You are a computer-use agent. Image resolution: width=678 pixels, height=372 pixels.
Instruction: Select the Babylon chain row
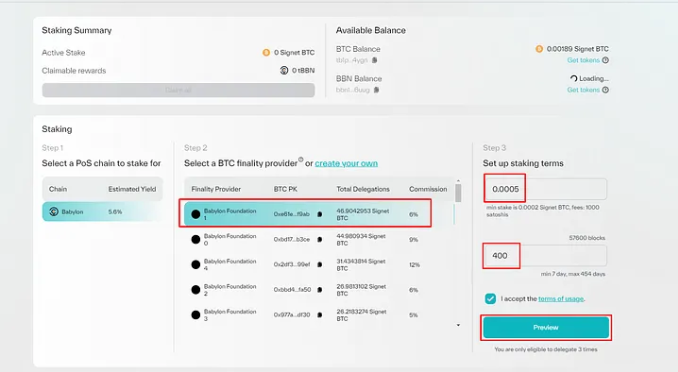tap(102, 212)
